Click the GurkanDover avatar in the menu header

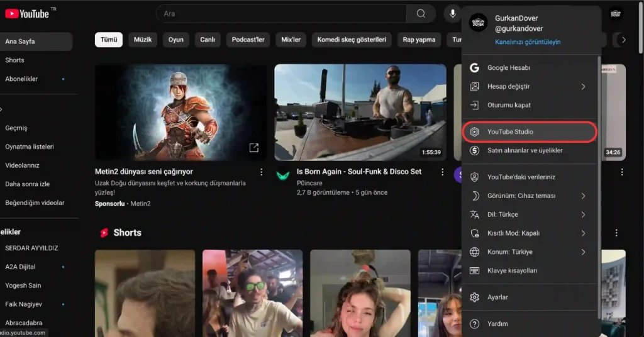tap(478, 23)
